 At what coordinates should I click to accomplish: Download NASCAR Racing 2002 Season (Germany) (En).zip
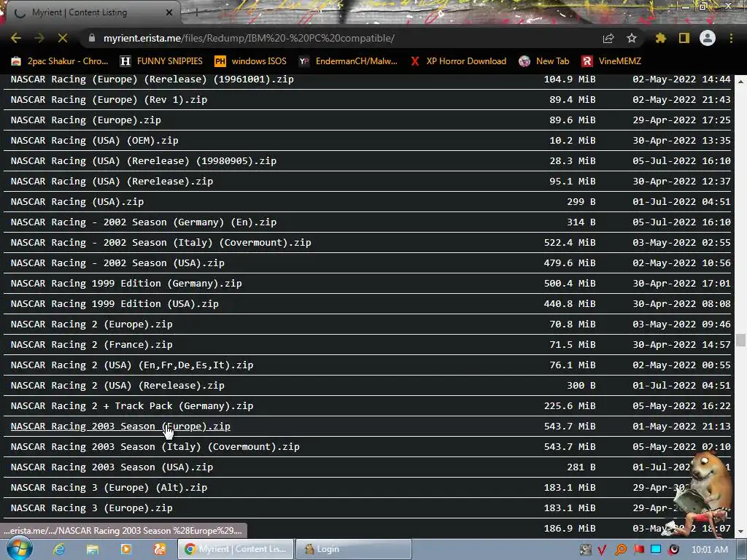144,222
